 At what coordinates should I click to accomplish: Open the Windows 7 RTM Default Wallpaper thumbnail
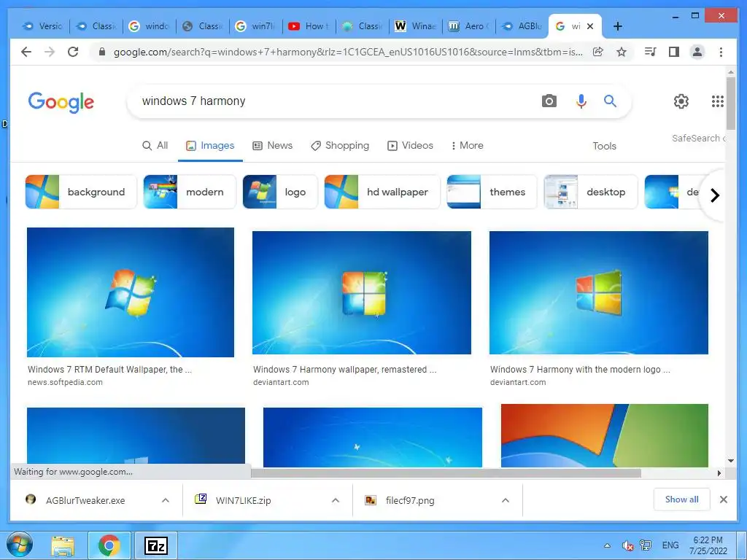coord(131,292)
